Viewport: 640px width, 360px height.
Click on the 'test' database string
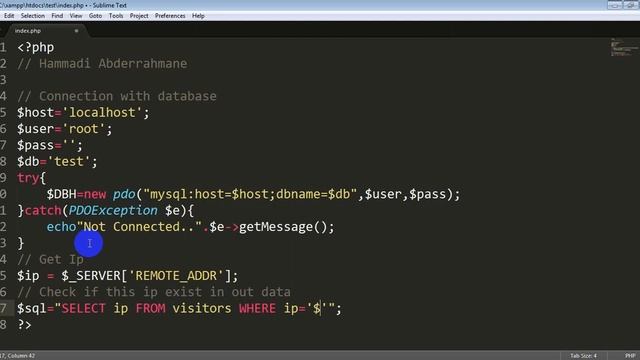(x=68, y=162)
